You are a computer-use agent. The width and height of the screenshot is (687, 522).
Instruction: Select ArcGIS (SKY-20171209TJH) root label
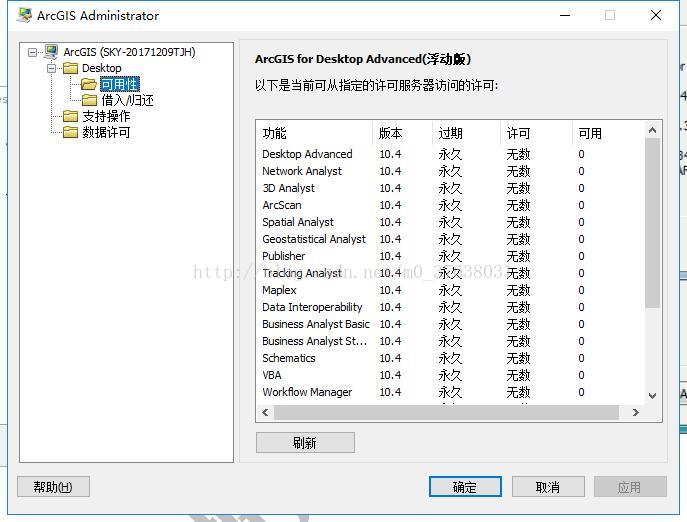(x=129, y=52)
